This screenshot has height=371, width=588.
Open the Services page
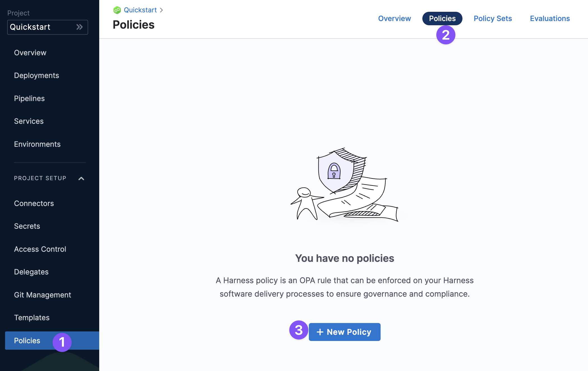click(x=29, y=121)
